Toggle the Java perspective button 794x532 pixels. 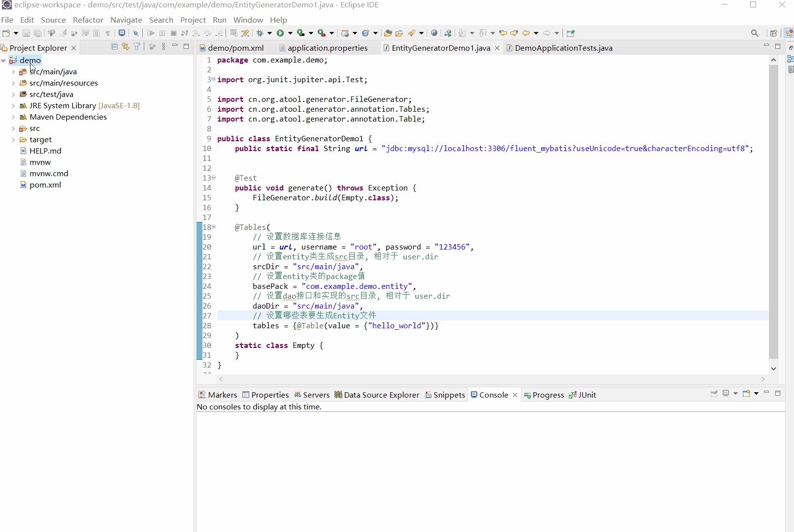click(x=789, y=33)
